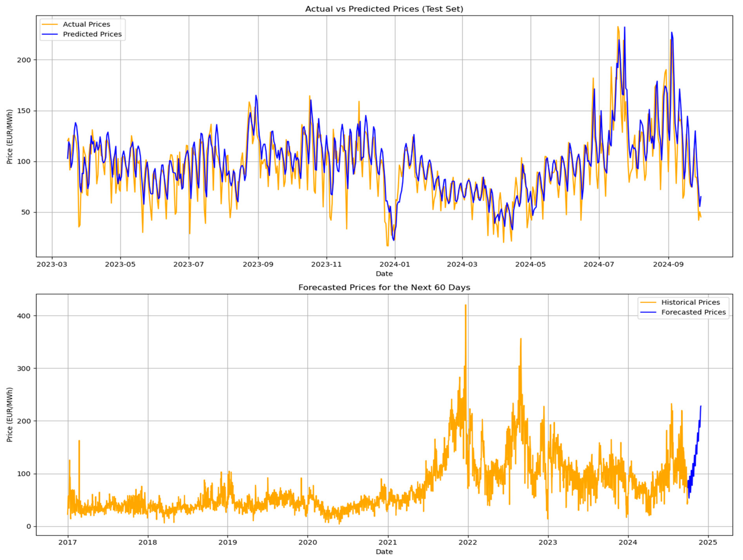
Task: Click the top chart's Price (EUR/MWh) axis label
Action: tap(10, 137)
